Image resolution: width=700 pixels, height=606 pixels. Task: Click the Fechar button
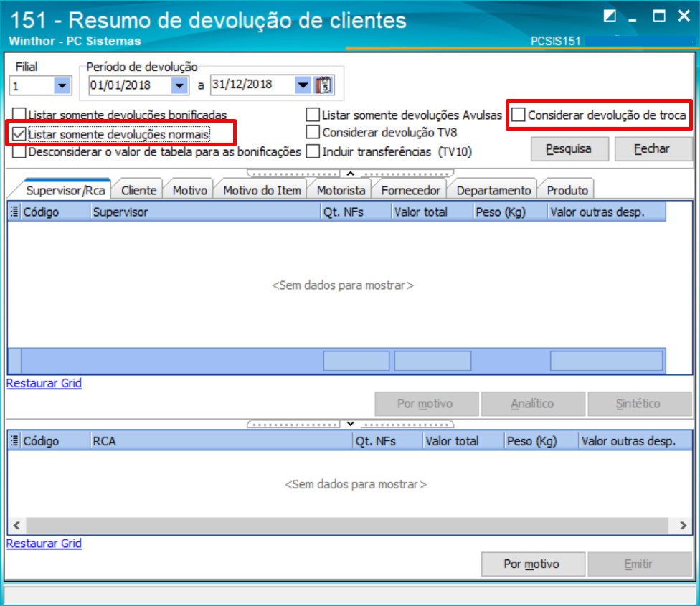[x=653, y=148]
